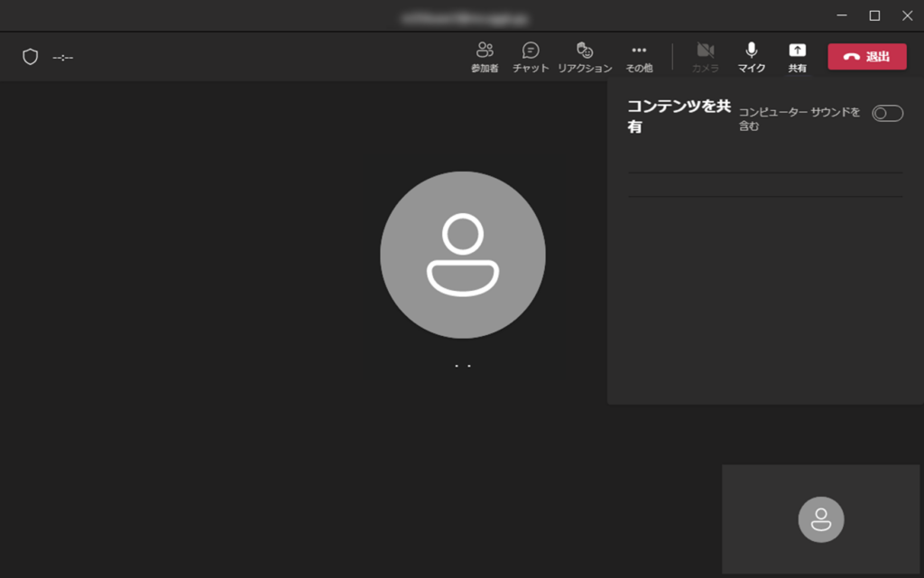Click the self-view thumbnail in the corner
Image resolution: width=924 pixels, height=578 pixels.
pos(820,519)
